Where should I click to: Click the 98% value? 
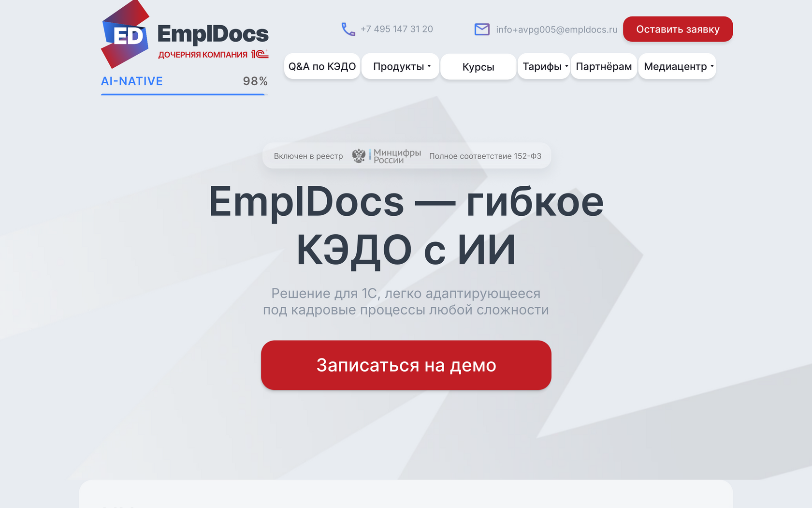tap(255, 81)
